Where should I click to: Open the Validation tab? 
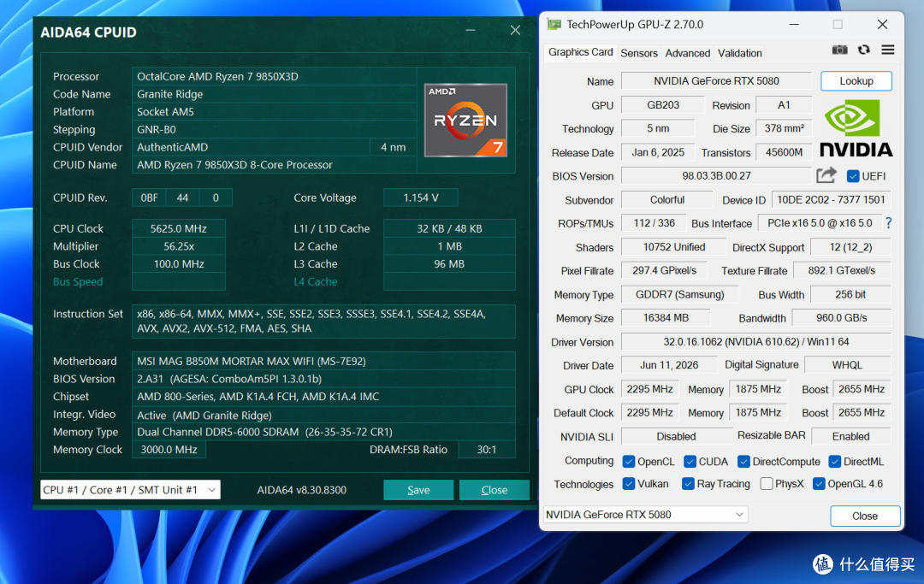coord(739,53)
